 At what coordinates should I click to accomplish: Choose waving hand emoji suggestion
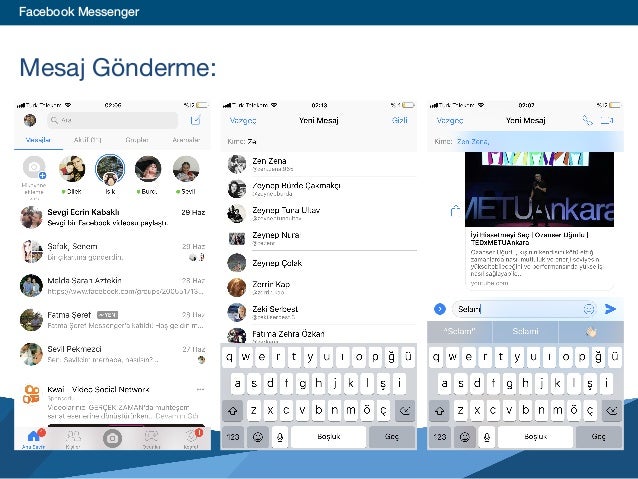click(x=591, y=332)
